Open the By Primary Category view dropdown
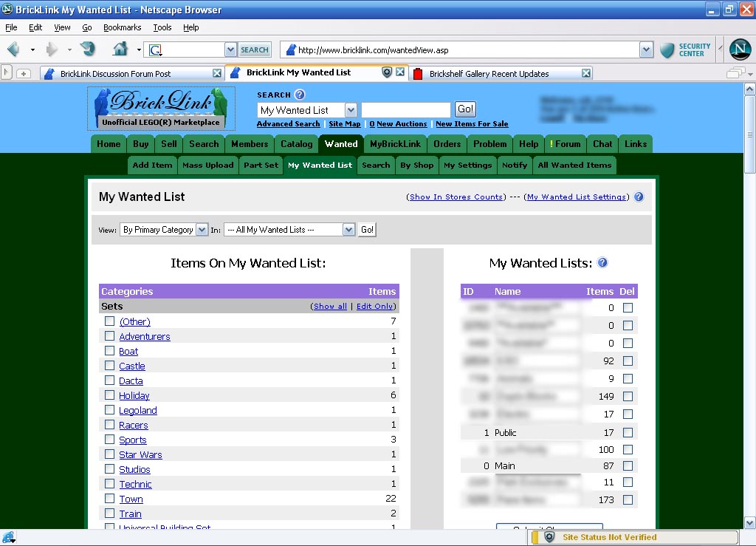Image resolution: width=756 pixels, height=546 pixels. (x=201, y=230)
